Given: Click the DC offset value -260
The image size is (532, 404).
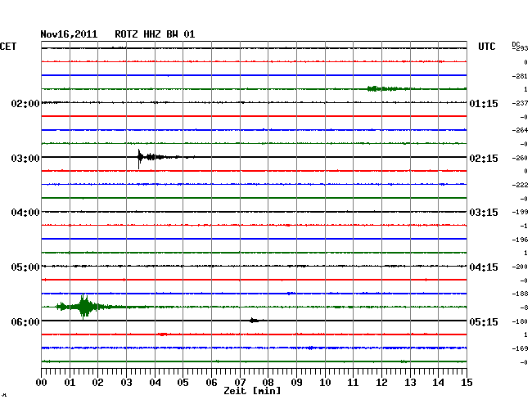Looking at the screenshot, I should [x=520, y=158].
